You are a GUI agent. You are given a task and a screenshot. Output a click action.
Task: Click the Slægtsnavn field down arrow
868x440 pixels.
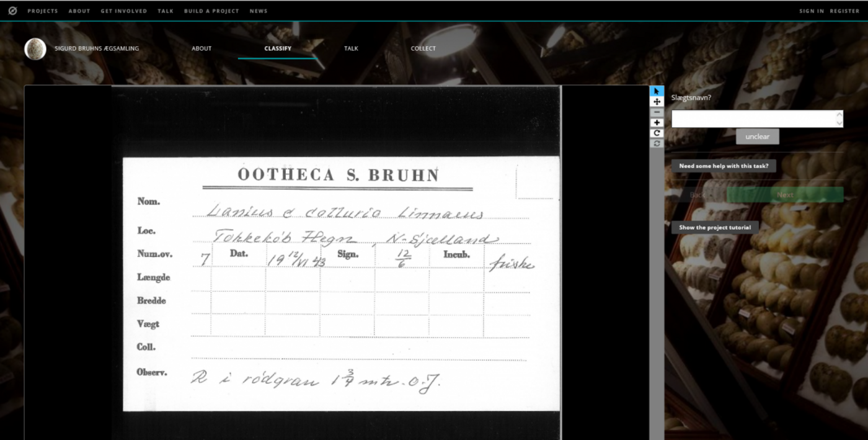pyautogui.click(x=839, y=123)
